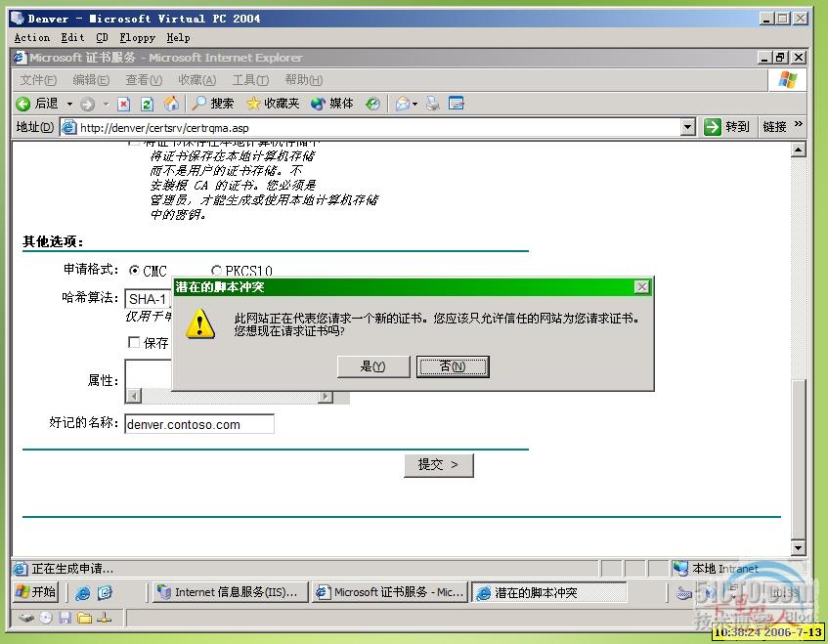Open the Virtual PC Action menu
Viewport: 828px width, 644px height.
tap(31, 38)
